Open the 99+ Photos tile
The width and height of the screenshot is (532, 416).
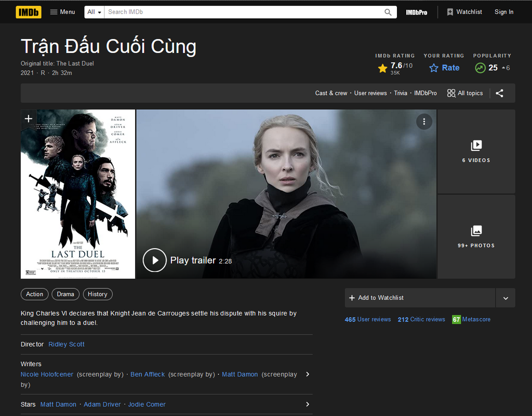pos(476,237)
